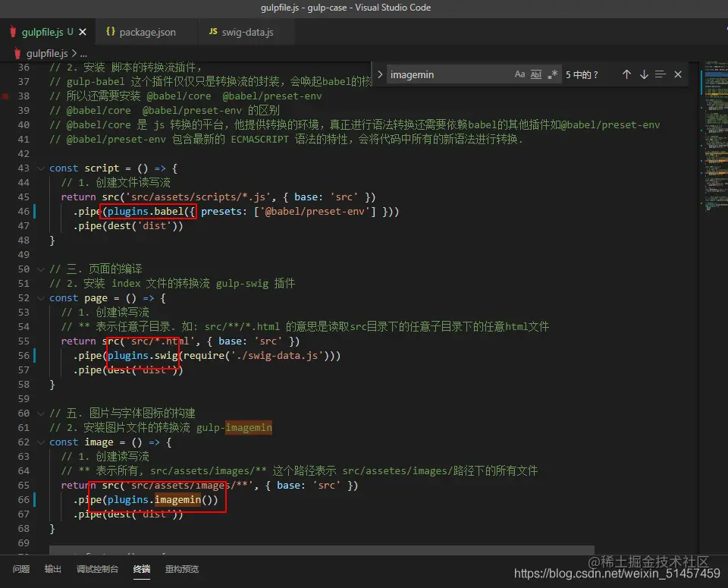Viewport: 728px width, 588px height.
Task: Open the 问题 (Problems) panel tab
Action: click(x=21, y=569)
